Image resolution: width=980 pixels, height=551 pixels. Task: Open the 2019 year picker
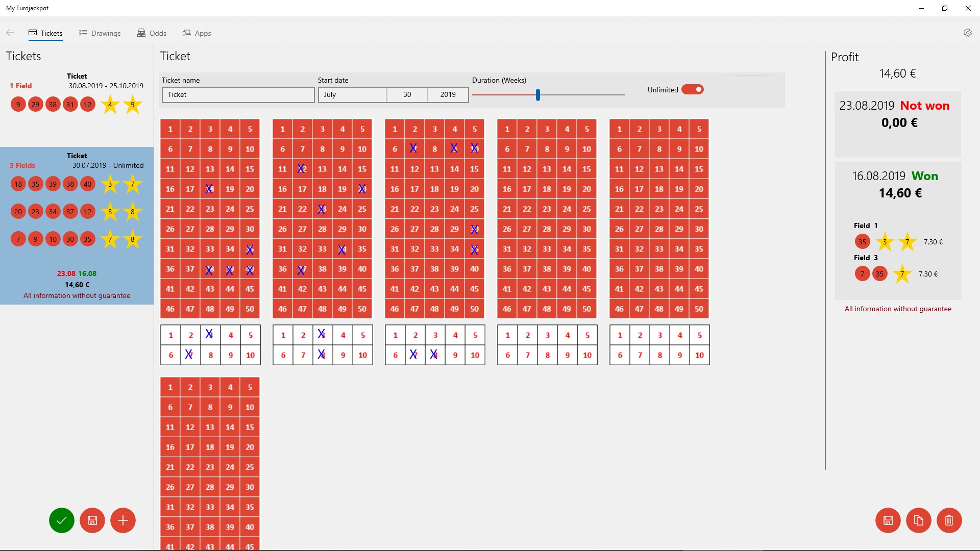448,95
